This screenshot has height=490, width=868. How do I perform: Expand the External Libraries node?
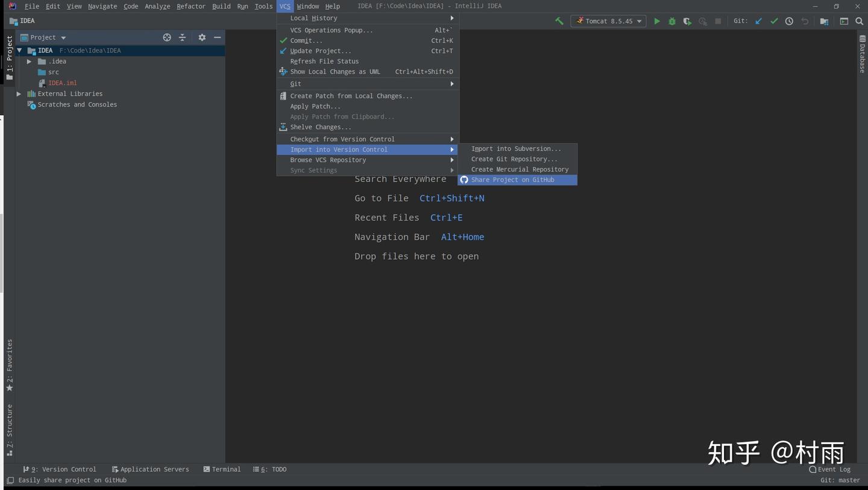pos(19,93)
